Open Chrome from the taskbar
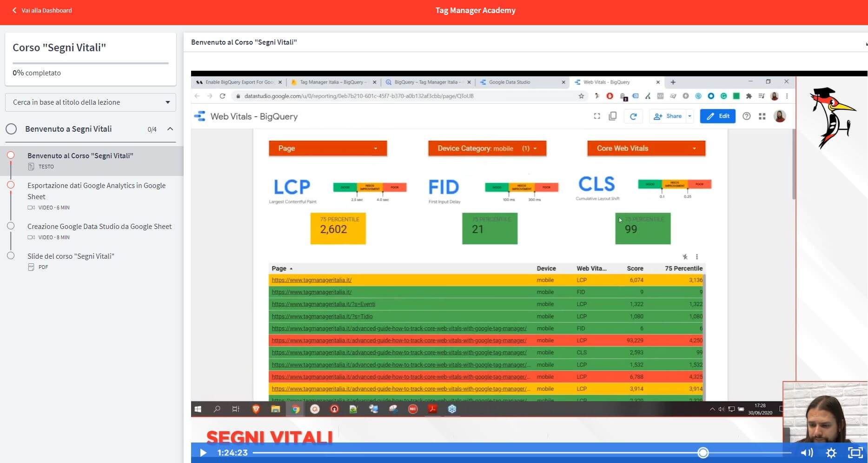Screen dimensions: 868x463 295,409
